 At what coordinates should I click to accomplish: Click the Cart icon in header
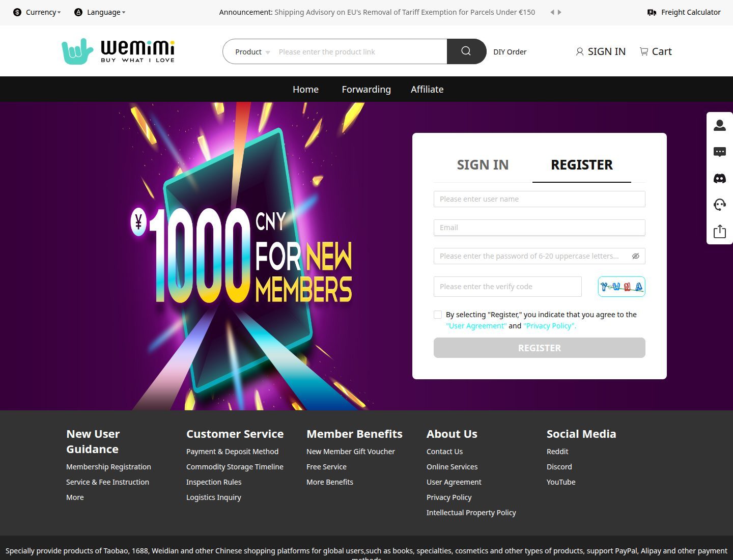pyautogui.click(x=644, y=51)
